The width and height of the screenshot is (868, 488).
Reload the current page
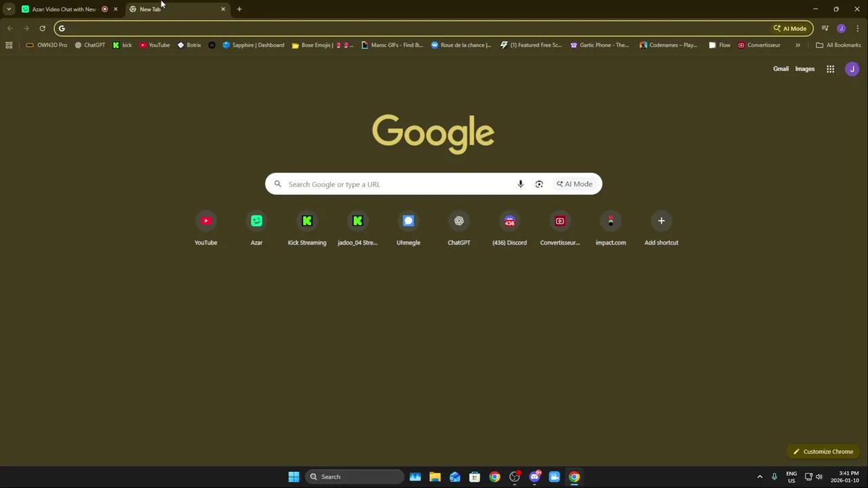(42, 28)
